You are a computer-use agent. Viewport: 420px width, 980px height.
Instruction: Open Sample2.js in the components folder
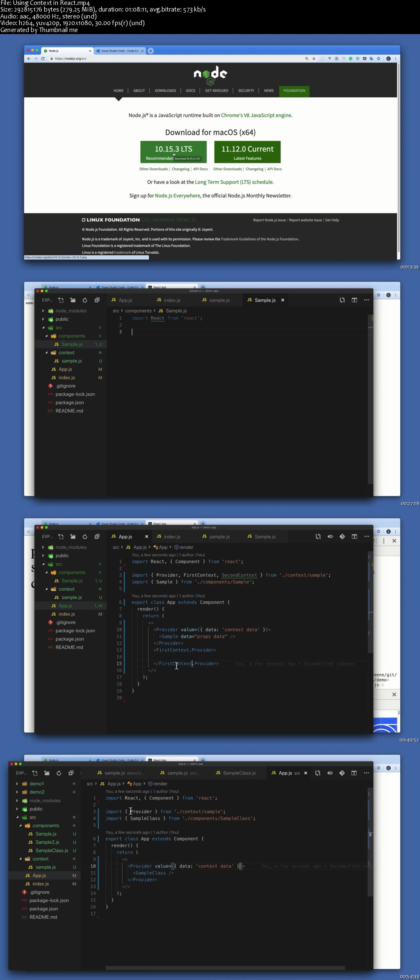47,842
